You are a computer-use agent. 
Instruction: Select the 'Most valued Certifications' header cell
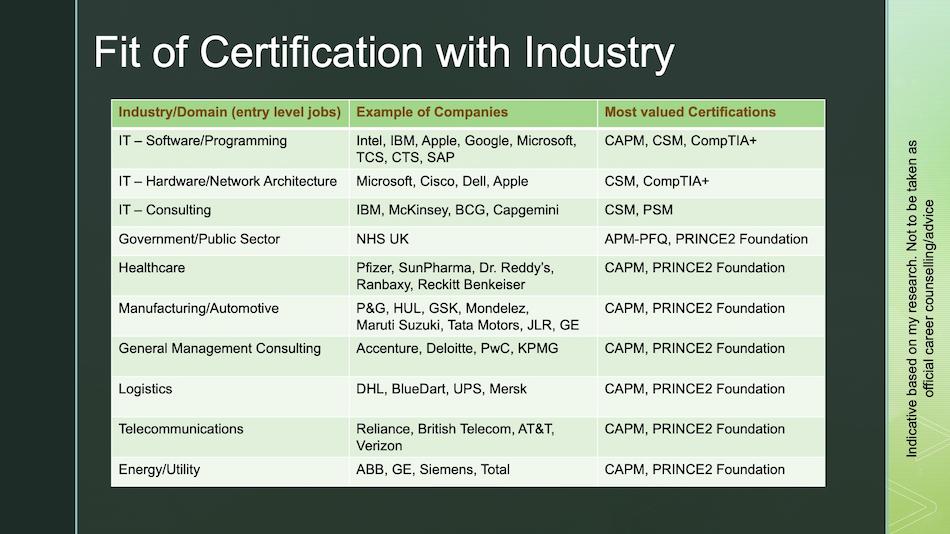tap(690, 112)
